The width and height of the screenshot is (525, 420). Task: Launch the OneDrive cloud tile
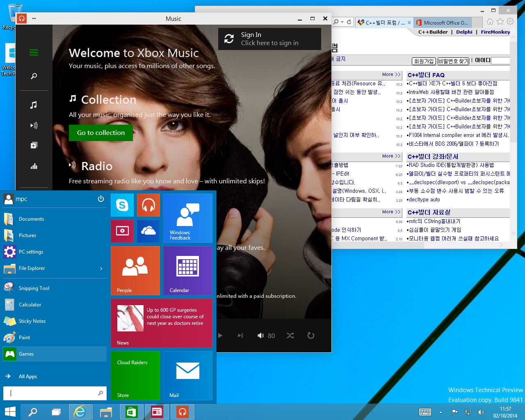pyautogui.click(x=148, y=231)
